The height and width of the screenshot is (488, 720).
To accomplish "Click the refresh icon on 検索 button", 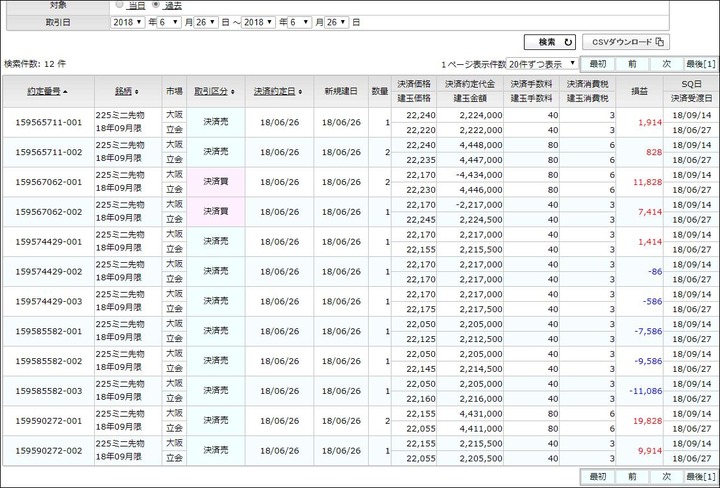I will pyautogui.click(x=568, y=42).
